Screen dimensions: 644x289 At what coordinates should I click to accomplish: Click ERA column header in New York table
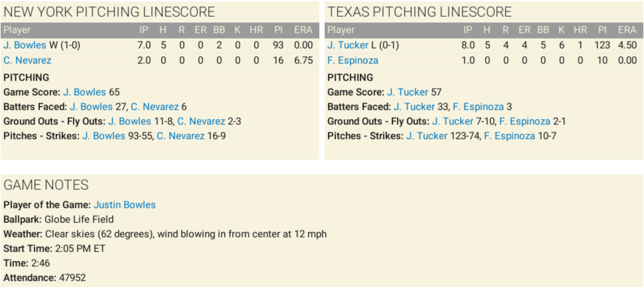pos(303,30)
